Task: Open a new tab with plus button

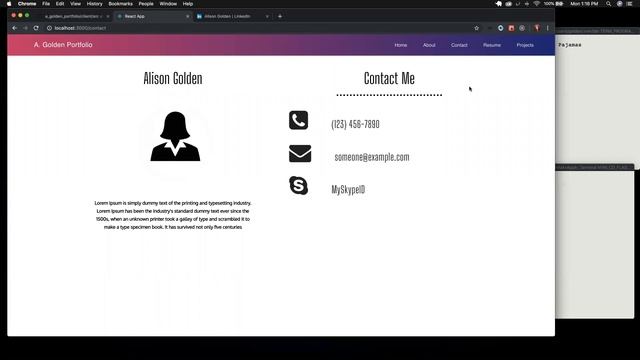Action: click(x=280, y=16)
